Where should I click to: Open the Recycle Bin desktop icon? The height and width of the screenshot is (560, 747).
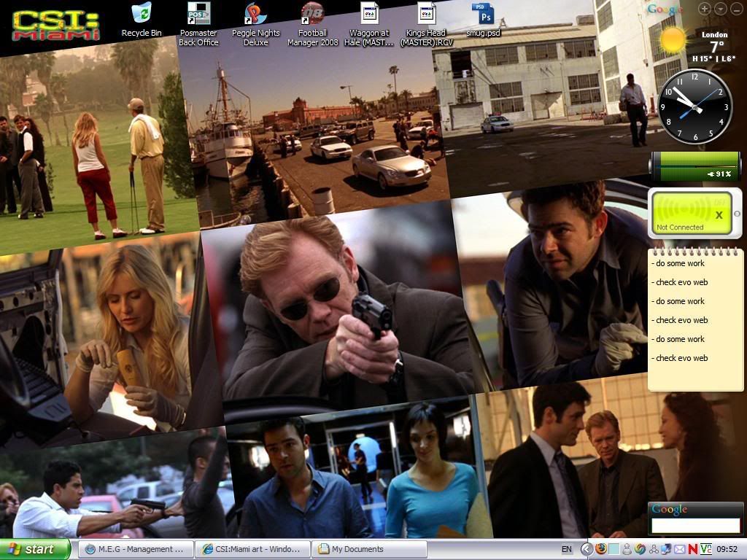tap(142, 20)
